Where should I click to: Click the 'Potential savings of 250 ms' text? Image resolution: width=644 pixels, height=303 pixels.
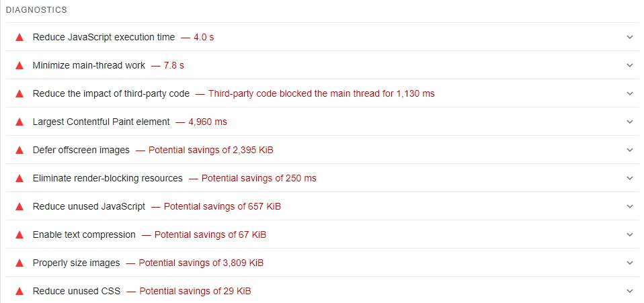259,178
